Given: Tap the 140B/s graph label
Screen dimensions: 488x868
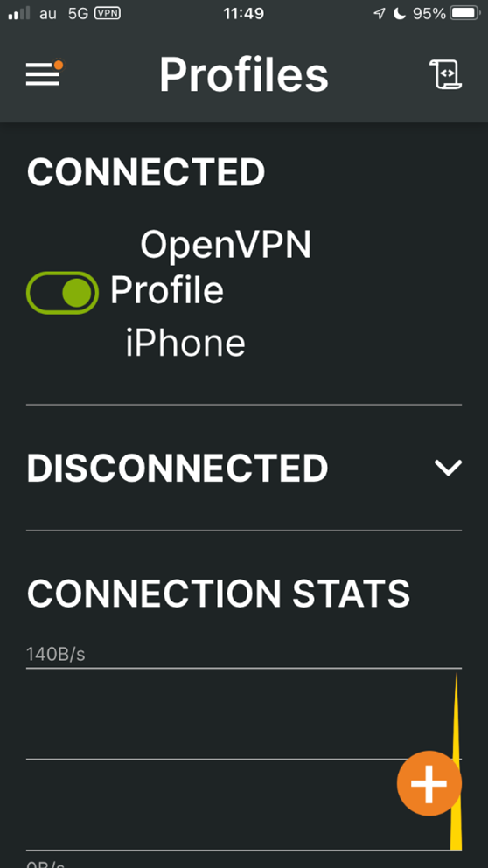Looking at the screenshot, I should click(56, 655).
